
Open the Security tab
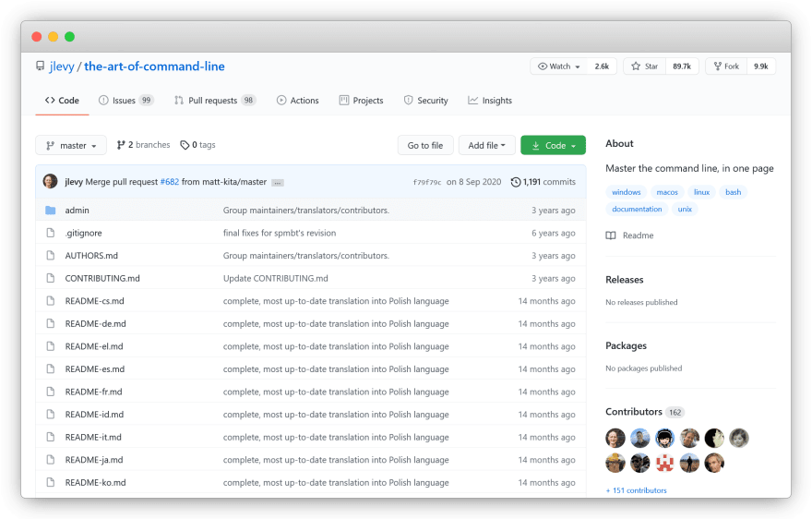[x=425, y=101]
